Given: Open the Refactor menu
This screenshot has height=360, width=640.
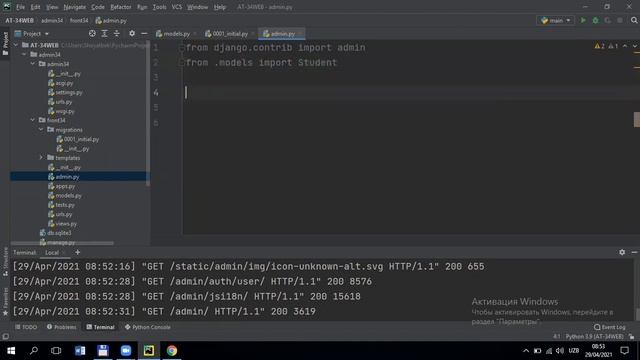Looking at the screenshot, I should pos(121,7).
